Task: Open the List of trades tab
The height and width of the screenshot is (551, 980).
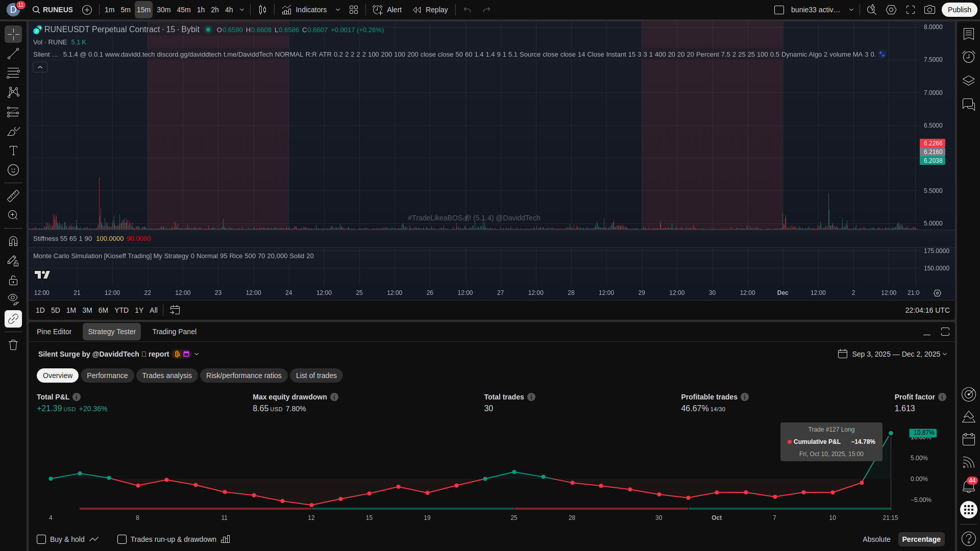Action: click(x=316, y=375)
